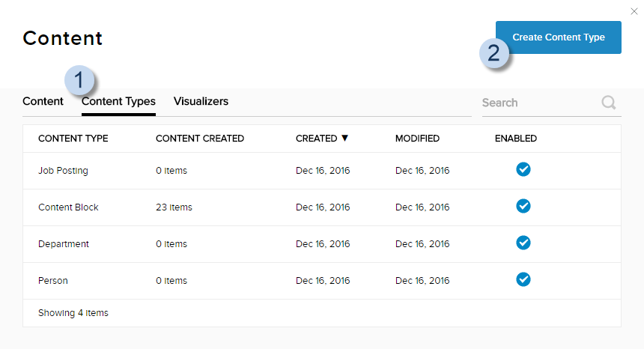Switch to the Content tab

[x=43, y=101]
